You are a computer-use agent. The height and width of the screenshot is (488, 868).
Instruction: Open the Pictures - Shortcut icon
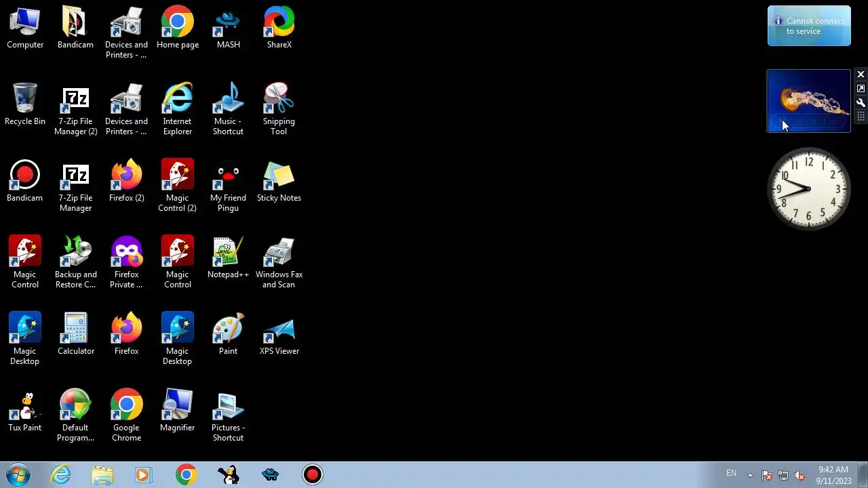(x=228, y=416)
